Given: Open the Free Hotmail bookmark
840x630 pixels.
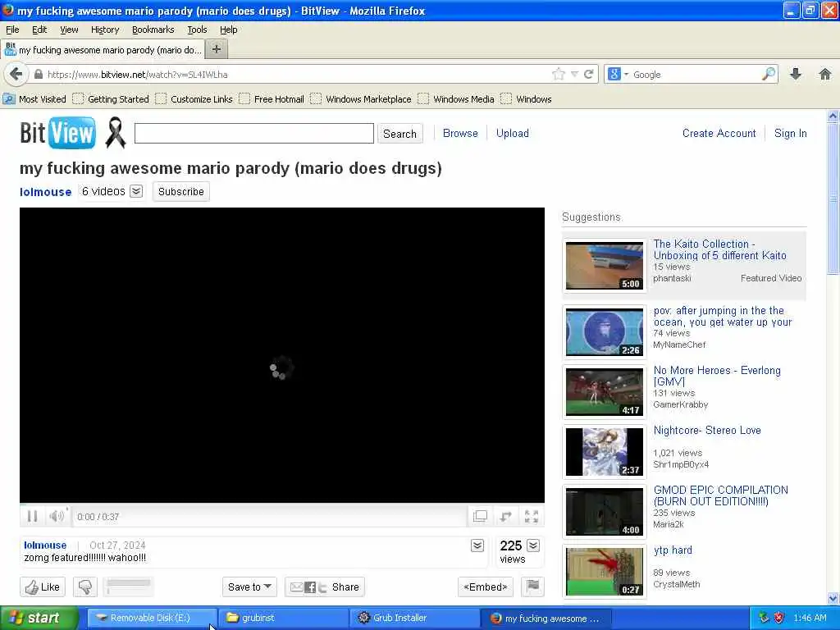Looking at the screenshot, I should point(272,99).
